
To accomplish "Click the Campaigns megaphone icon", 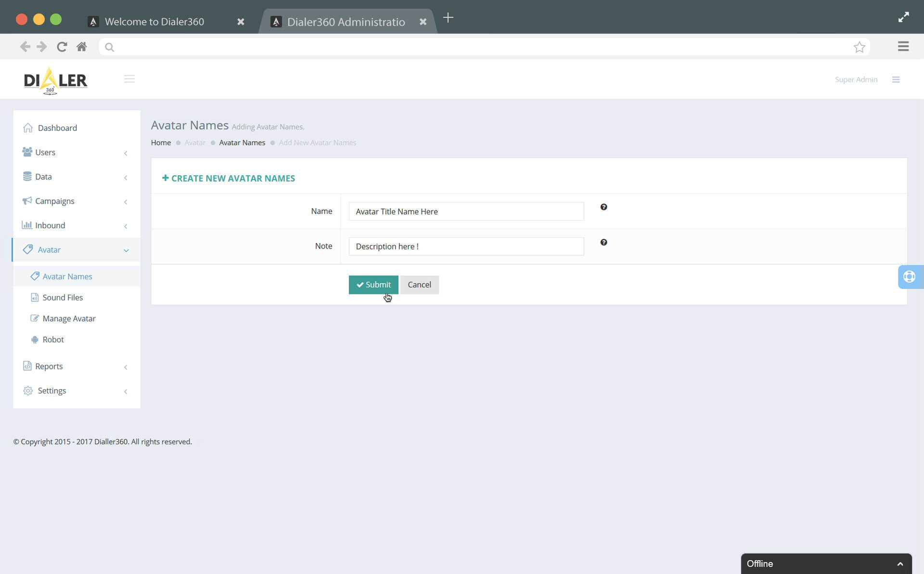I will click(27, 201).
